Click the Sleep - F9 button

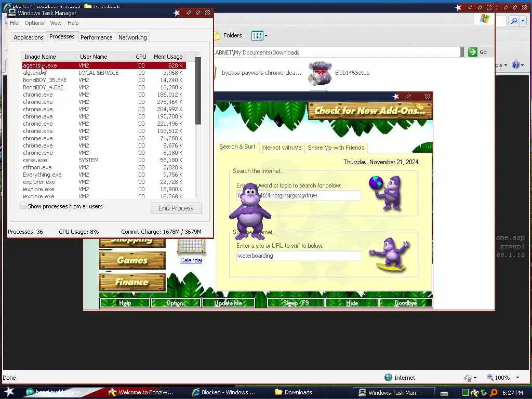point(296,303)
